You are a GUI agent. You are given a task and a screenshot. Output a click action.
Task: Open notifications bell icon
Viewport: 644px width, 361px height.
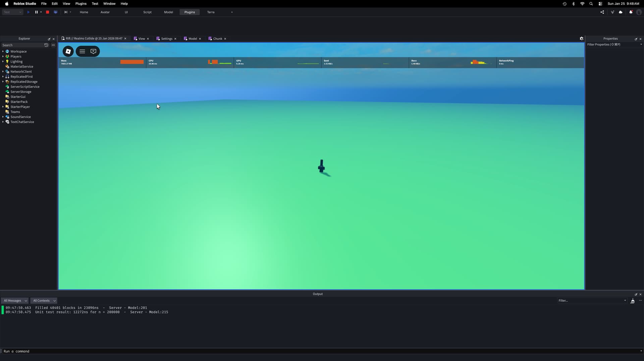[x=631, y=12]
